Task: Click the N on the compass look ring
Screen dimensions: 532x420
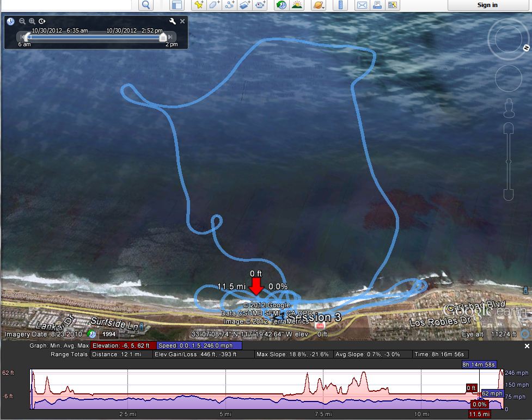Action: click(526, 48)
